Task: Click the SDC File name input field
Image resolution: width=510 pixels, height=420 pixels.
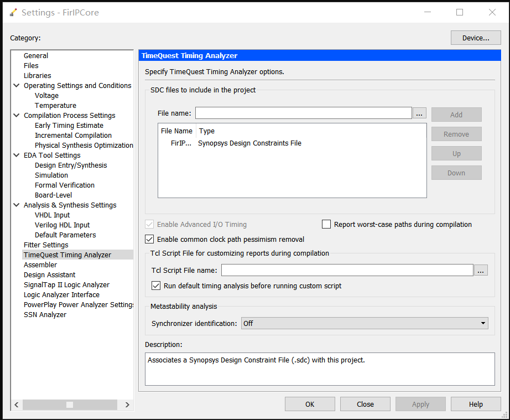Action: pos(304,113)
